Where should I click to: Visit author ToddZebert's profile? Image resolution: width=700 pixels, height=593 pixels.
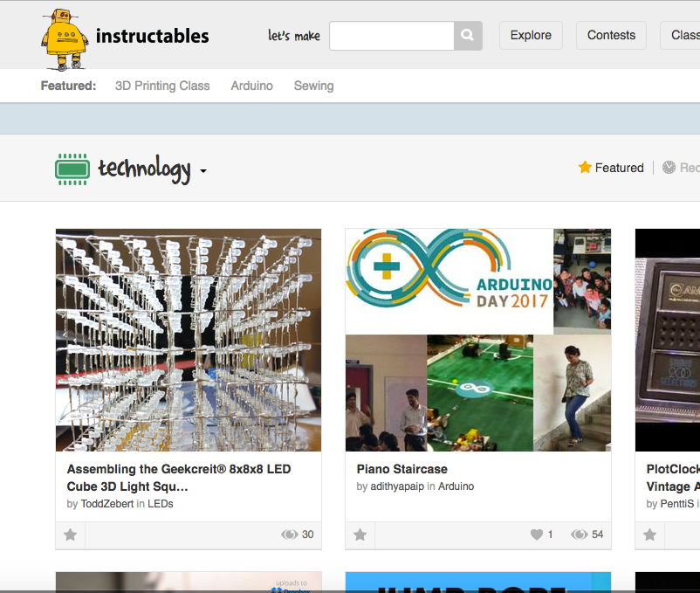click(107, 504)
